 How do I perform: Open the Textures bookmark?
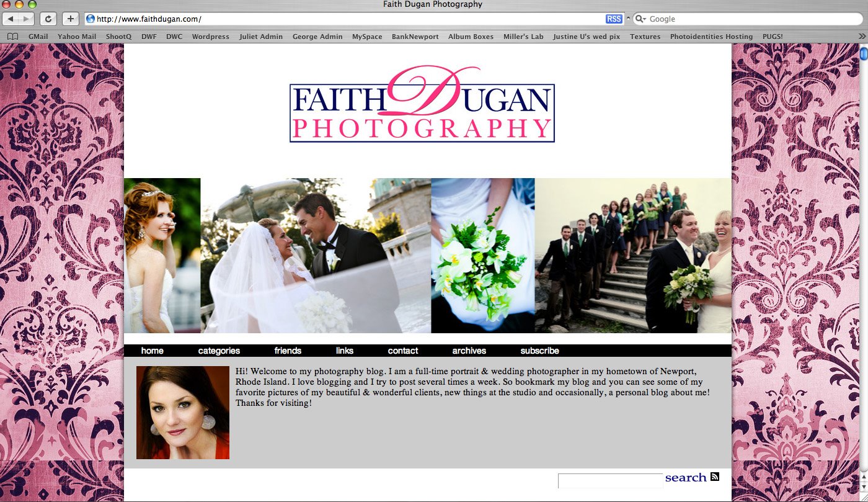click(645, 37)
